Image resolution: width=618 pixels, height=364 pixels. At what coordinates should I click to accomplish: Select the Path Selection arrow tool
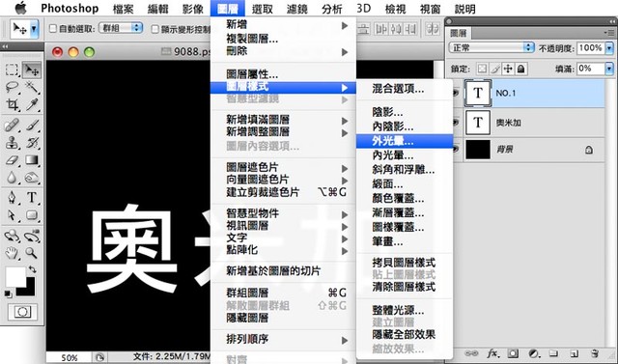point(12,215)
